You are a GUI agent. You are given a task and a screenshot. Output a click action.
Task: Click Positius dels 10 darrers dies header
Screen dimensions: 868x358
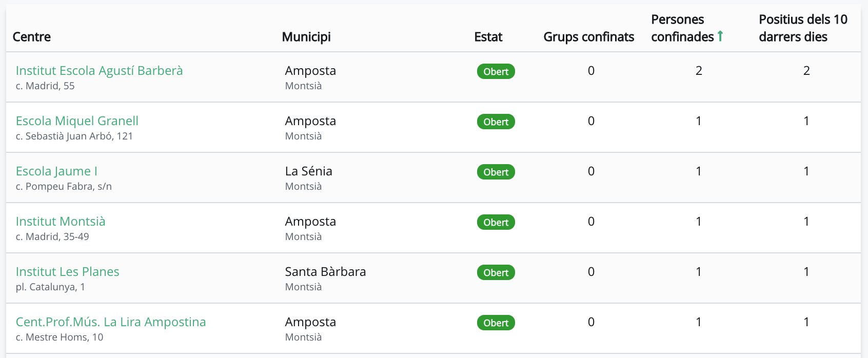[803, 28]
